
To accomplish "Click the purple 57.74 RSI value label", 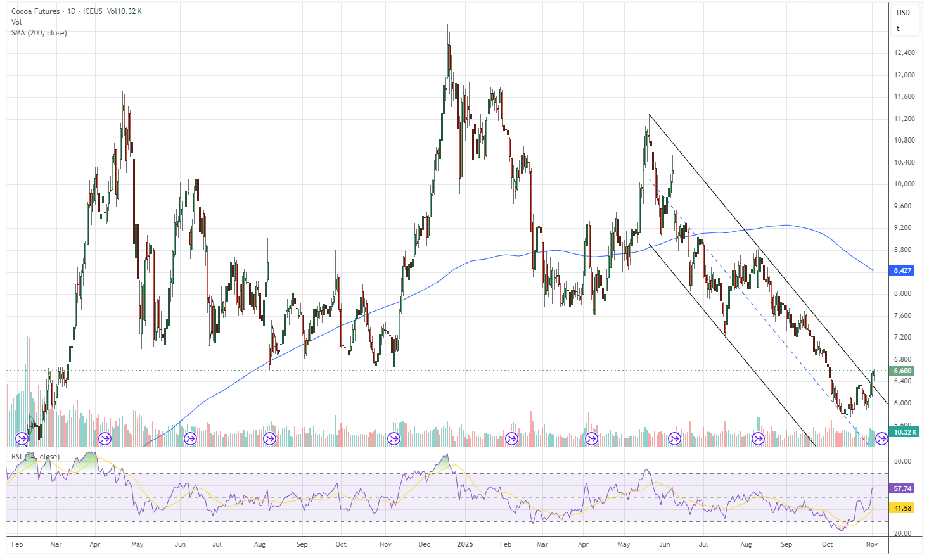I will coord(902,489).
